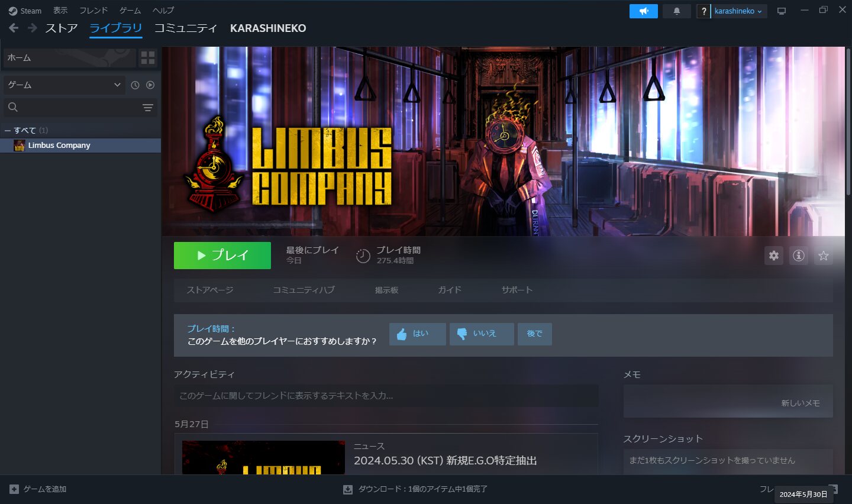Click the Steam logo menu
Viewport: 852px width, 504px height.
25,11
